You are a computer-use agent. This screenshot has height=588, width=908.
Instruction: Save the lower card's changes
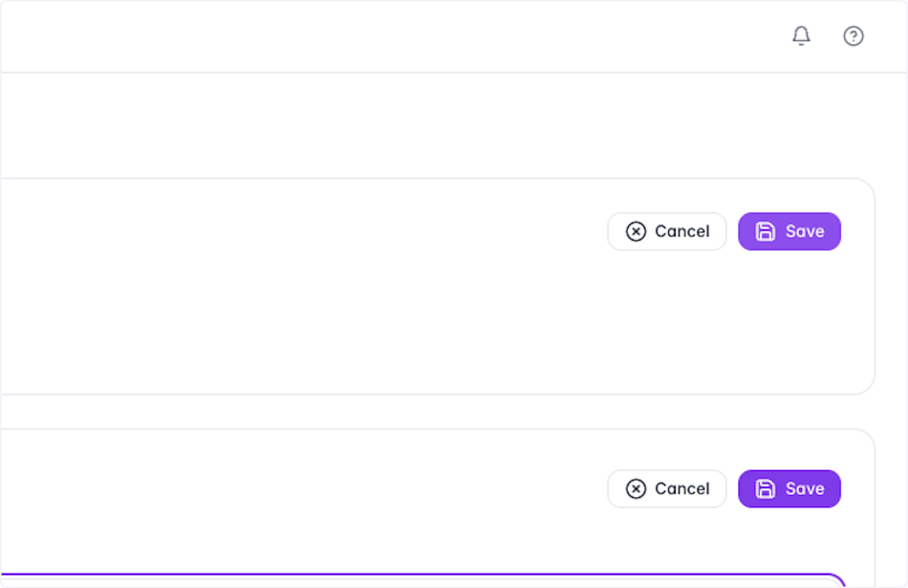pyautogui.click(x=789, y=489)
